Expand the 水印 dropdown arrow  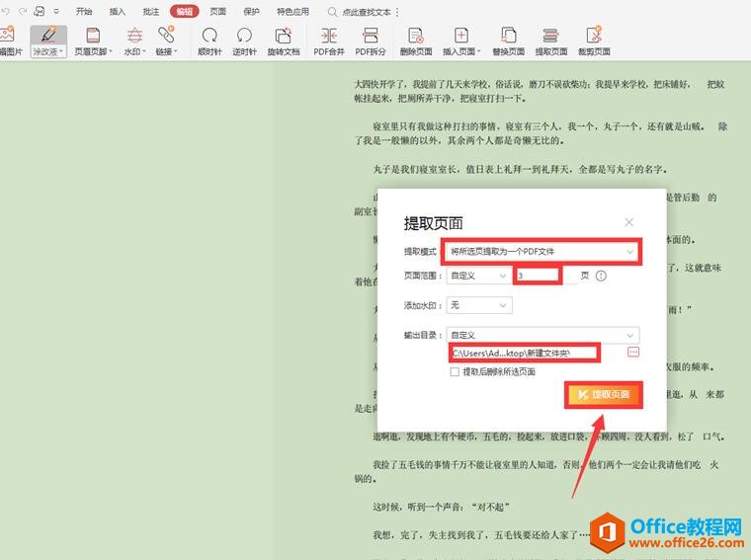coord(144,51)
